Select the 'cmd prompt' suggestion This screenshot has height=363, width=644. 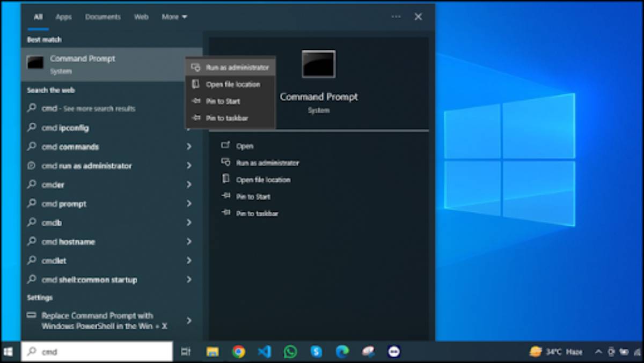click(112, 204)
